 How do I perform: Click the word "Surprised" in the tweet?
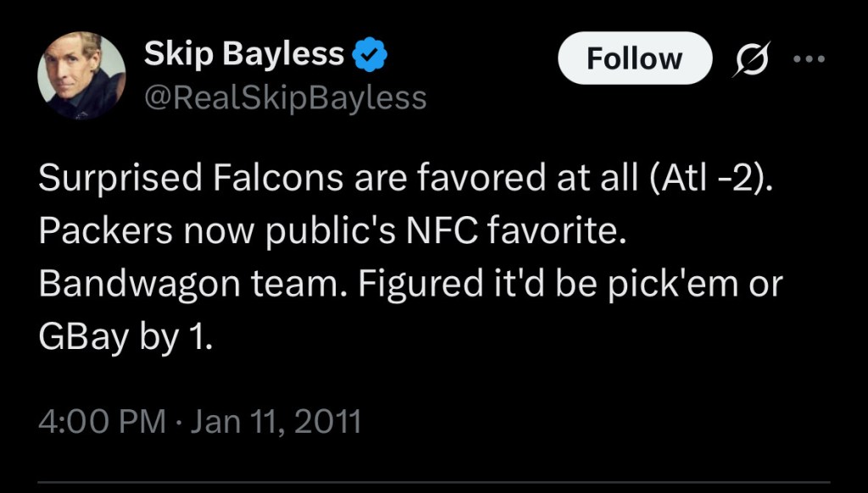click(120, 179)
